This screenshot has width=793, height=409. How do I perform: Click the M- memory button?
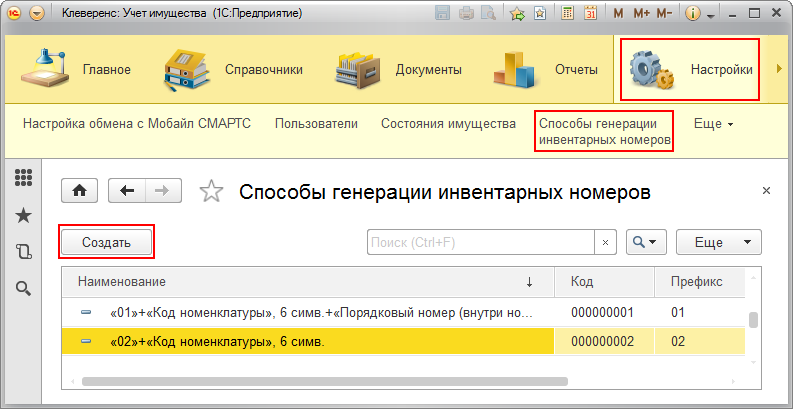tap(664, 14)
